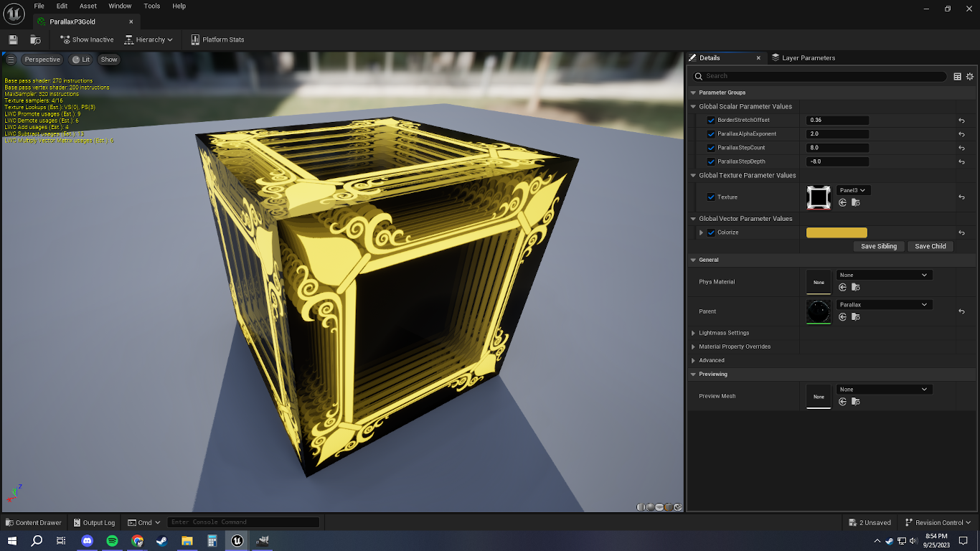Screen dimensions: 980x551
Task: Toggle the Texture parameter checkbox
Action: 711,197
